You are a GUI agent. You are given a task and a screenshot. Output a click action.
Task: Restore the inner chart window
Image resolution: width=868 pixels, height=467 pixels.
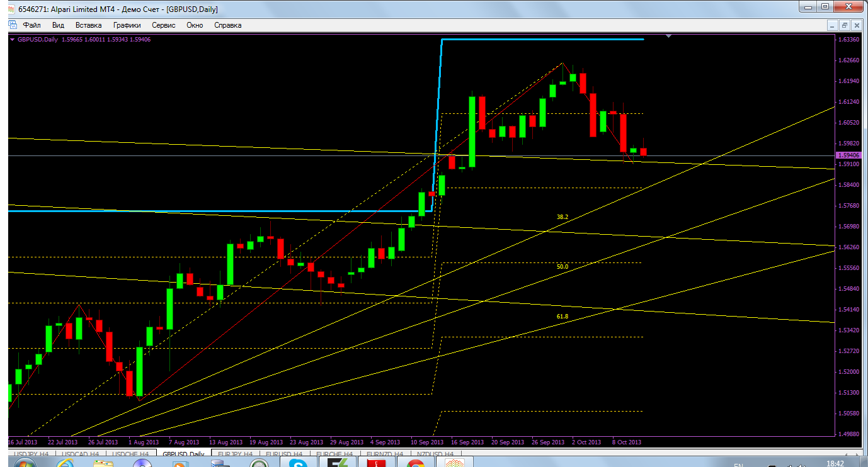(x=845, y=25)
